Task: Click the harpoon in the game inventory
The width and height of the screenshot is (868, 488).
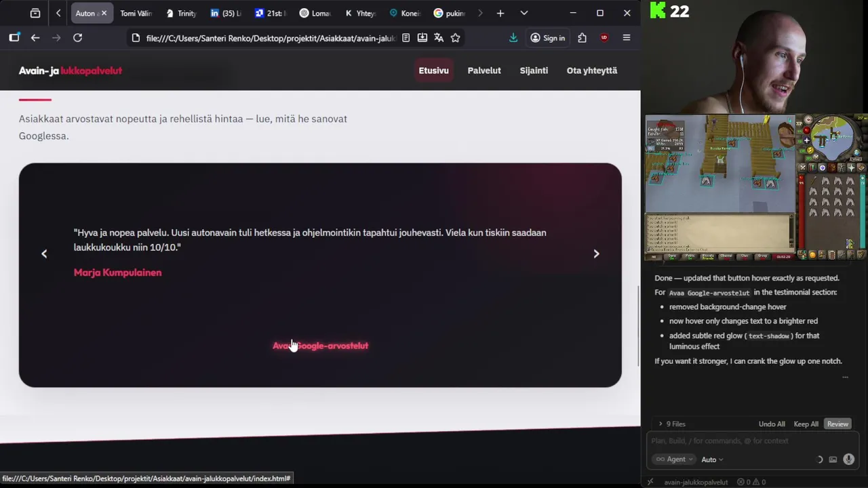Action: (x=813, y=181)
